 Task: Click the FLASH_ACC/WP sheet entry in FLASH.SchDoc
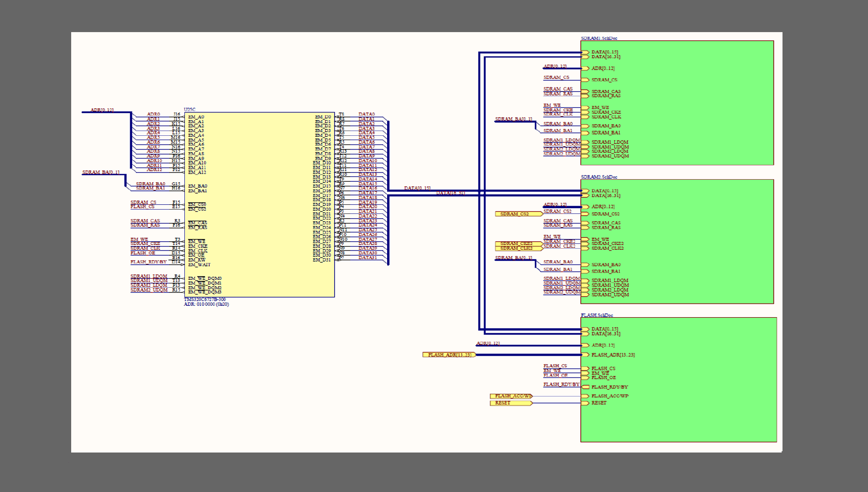coord(605,396)
